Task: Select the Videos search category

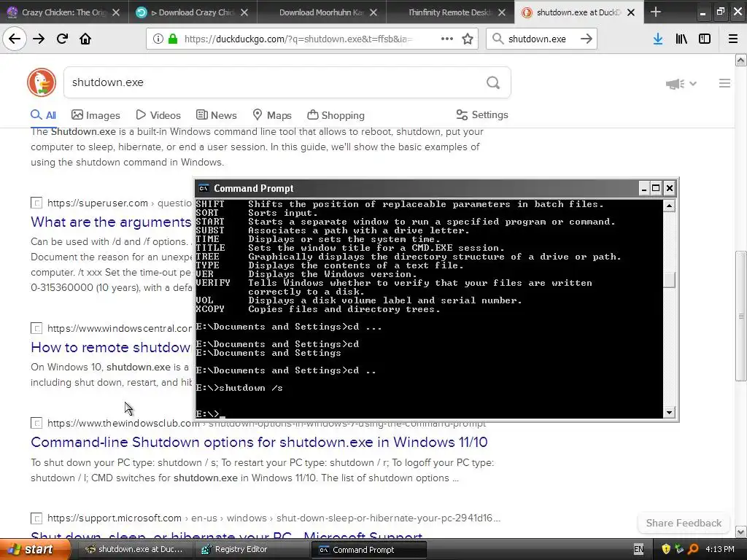Action: (158, 115)
